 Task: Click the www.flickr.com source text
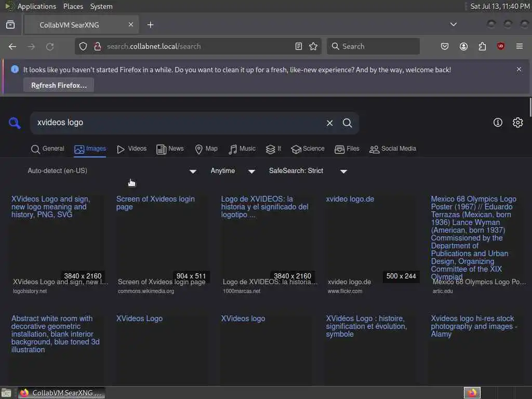[x=345, y=291]
